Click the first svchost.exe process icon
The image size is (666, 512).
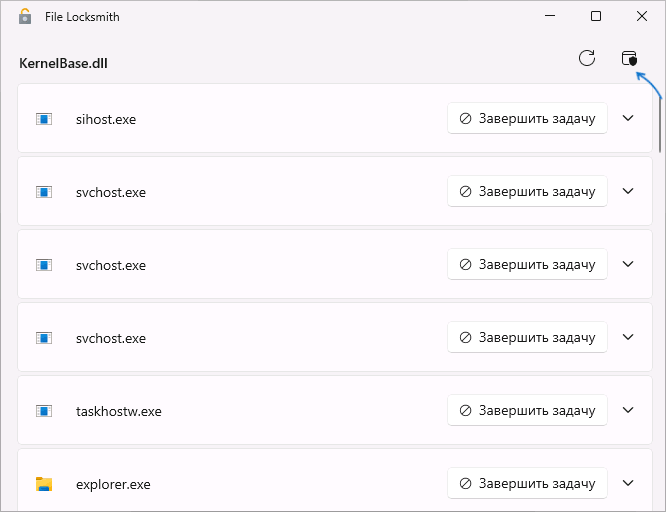pyautogui.click(x=44, y=192)
